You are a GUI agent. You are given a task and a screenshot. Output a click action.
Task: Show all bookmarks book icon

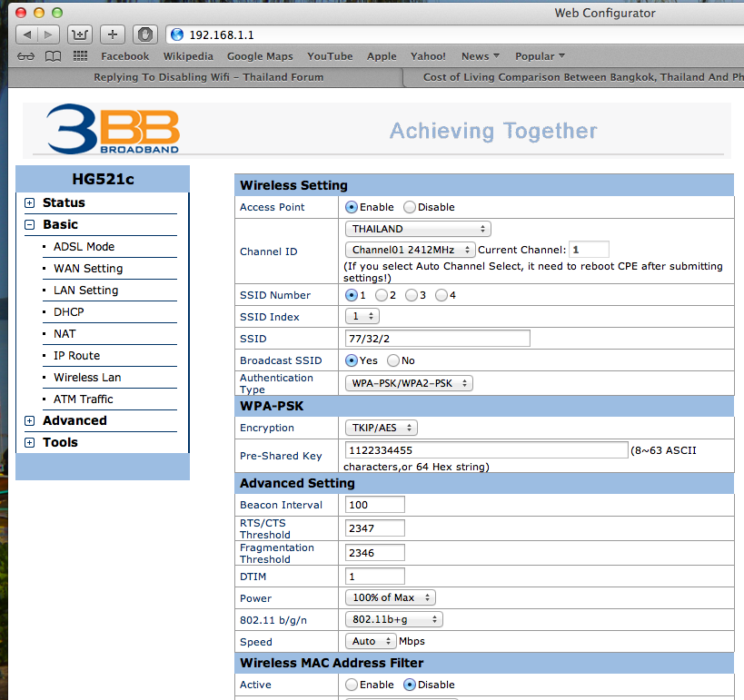tap(54, 56)
